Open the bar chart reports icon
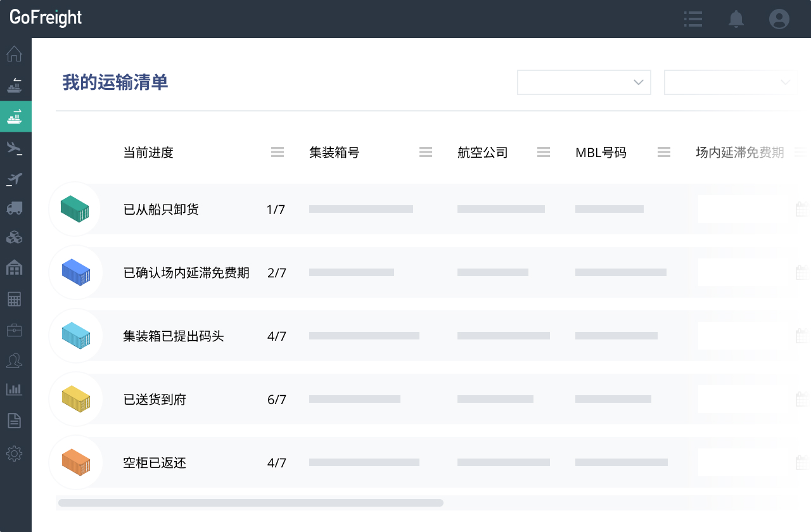811x532 pixels. pyautogui.click(x=15, y=389)
